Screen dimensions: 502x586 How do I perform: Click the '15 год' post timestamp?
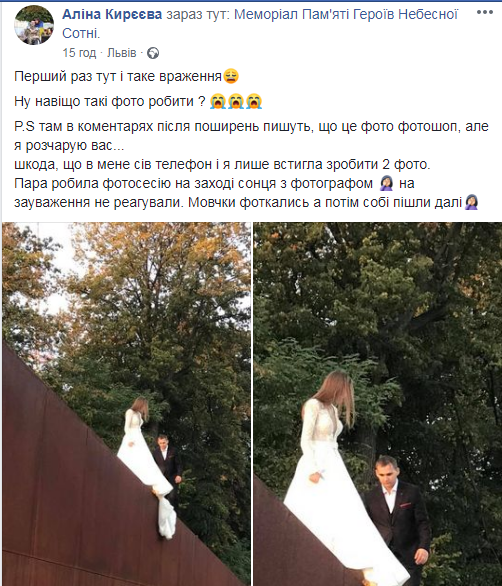[x=79, y=53]
